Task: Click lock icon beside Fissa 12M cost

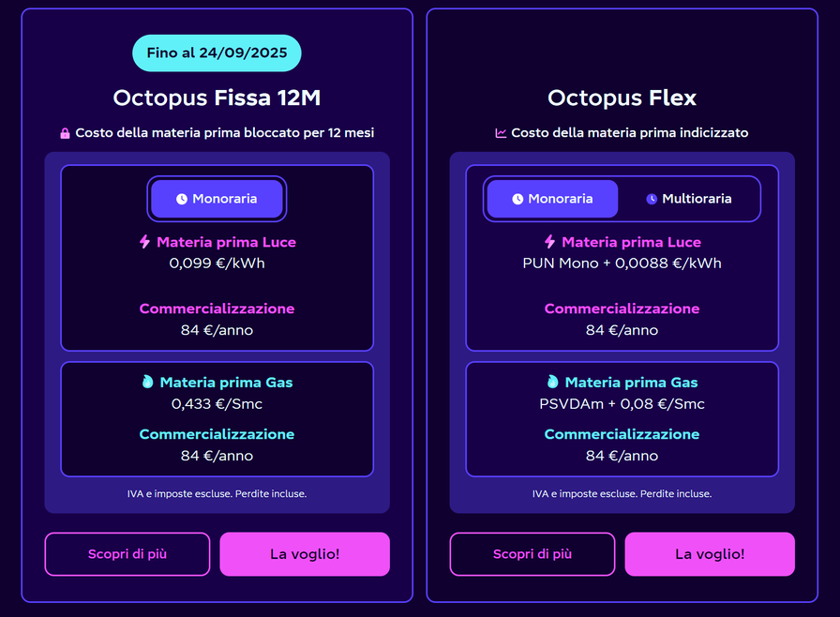Action: (65, 133)
